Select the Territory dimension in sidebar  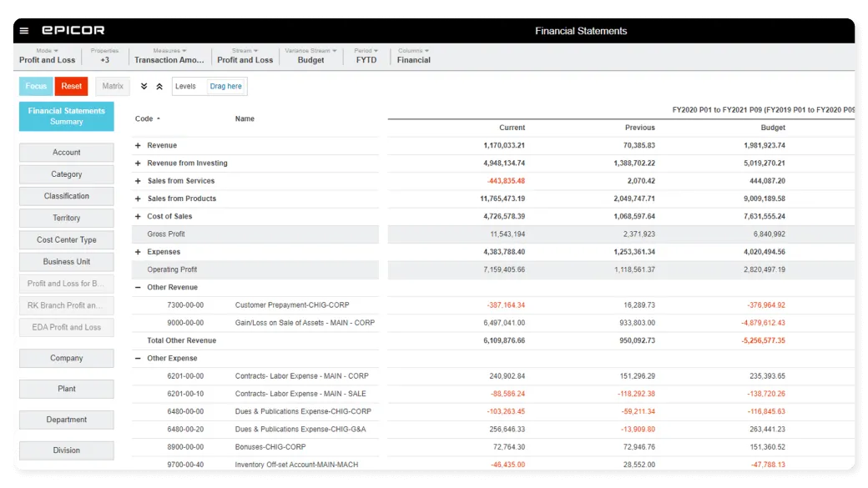click(67, 218)
